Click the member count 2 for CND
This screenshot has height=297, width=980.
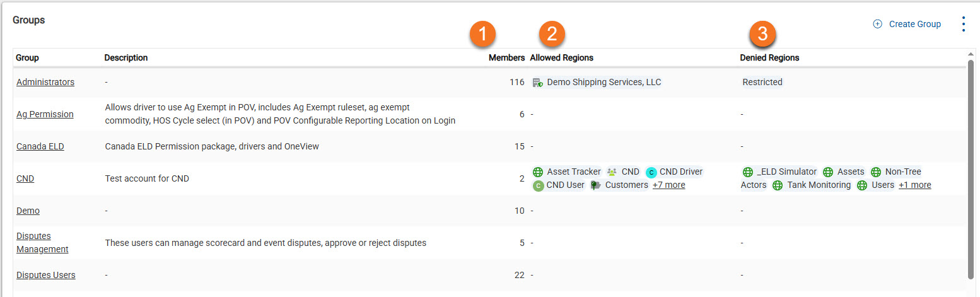[x=522, y=178]
